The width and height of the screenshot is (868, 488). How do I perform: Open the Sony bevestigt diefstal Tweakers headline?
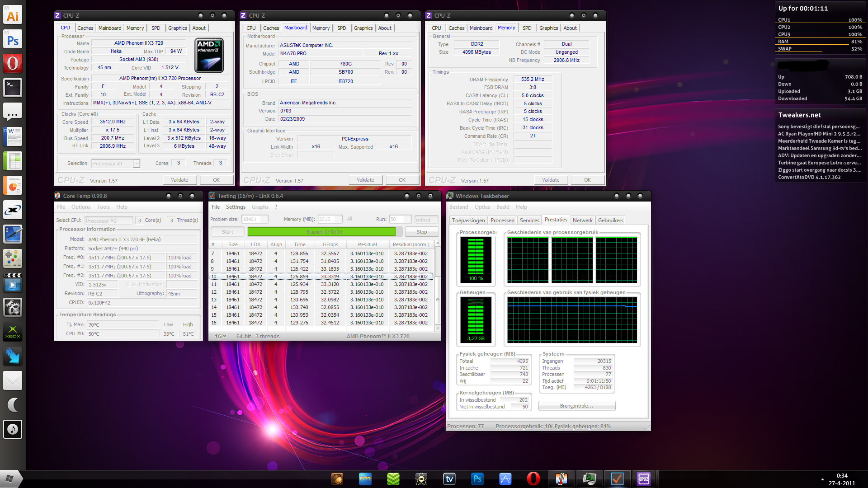819,127
